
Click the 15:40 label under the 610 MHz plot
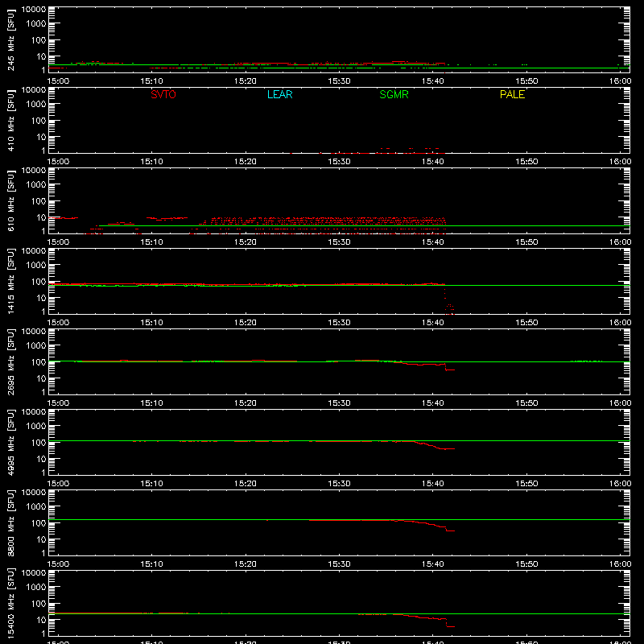click(433, 242)
